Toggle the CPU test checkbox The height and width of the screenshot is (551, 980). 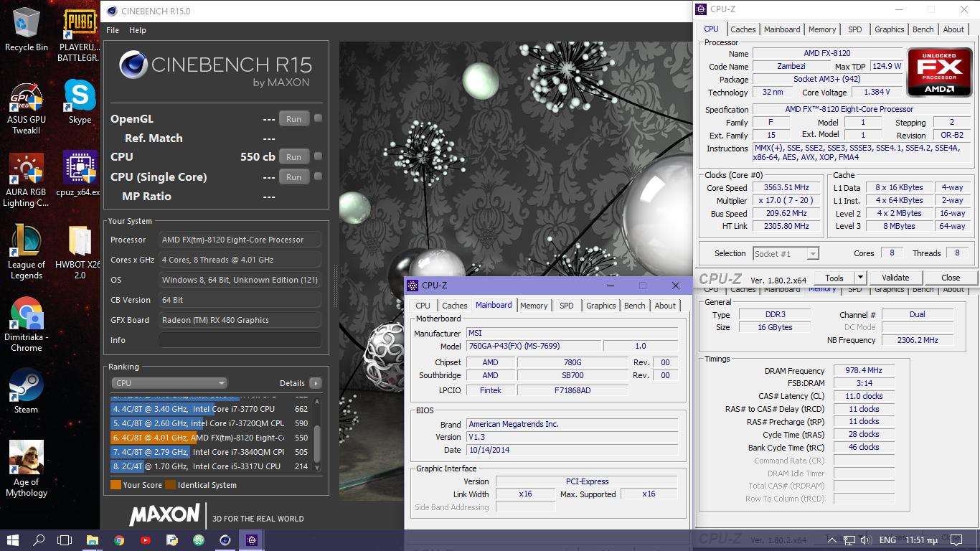318,156
